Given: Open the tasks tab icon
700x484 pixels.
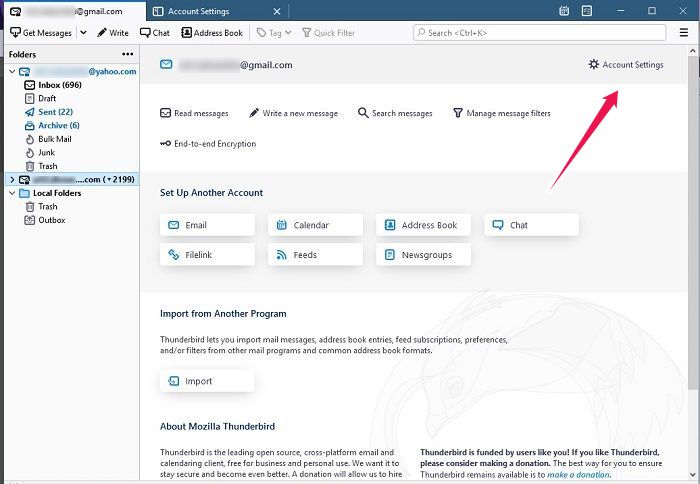Looking at the screenshot, I should point(587,11).
